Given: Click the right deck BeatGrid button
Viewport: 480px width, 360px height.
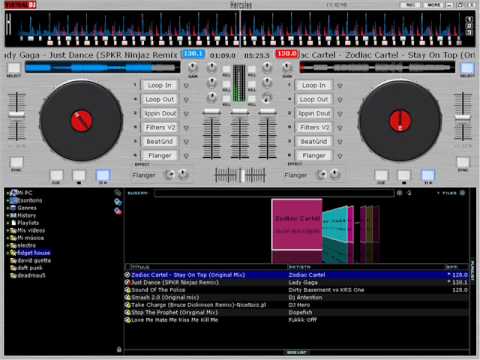Looking at the screenshot, I should tap(314, 141).
